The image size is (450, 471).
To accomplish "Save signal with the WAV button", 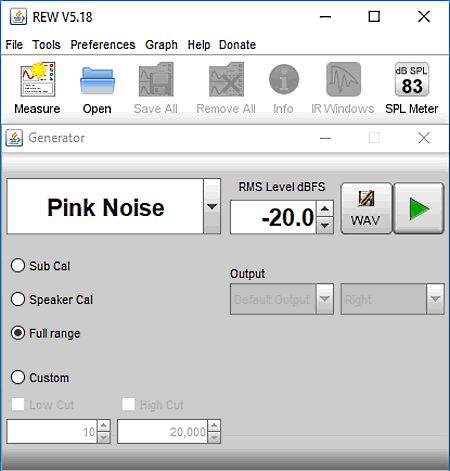I will pos(366,208).
